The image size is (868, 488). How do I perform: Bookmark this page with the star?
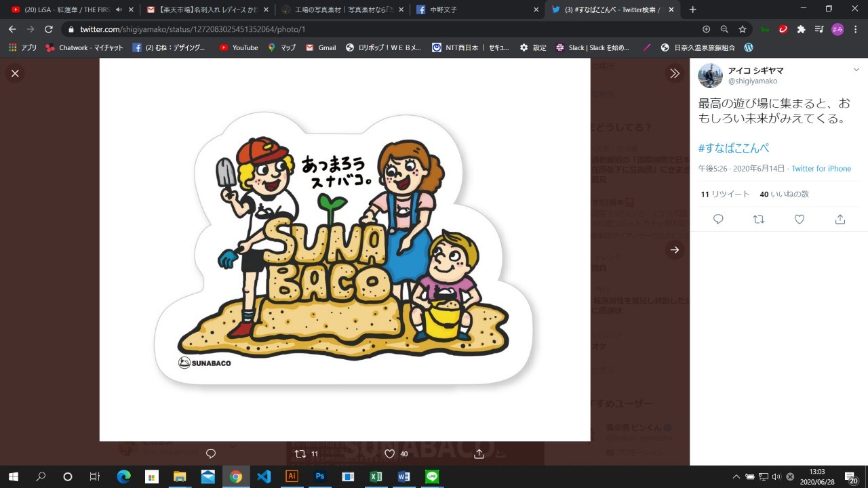[743, 29]
